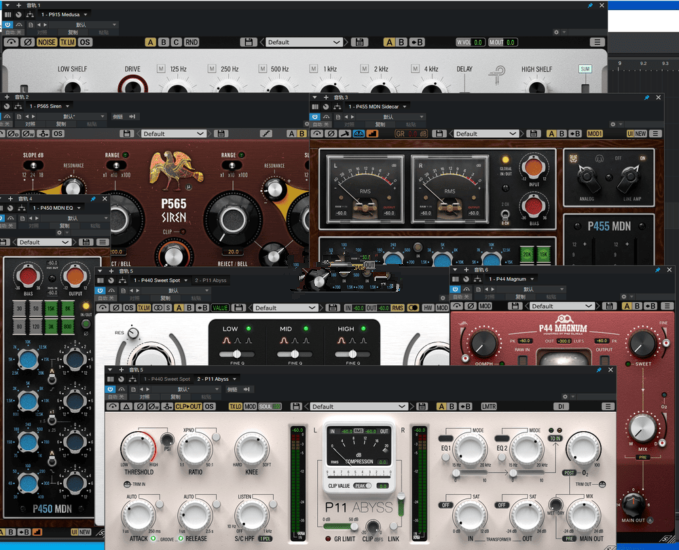Mute the 125 Hz band in Medusa
Screen dimensions: 679x550
(161, 69)
